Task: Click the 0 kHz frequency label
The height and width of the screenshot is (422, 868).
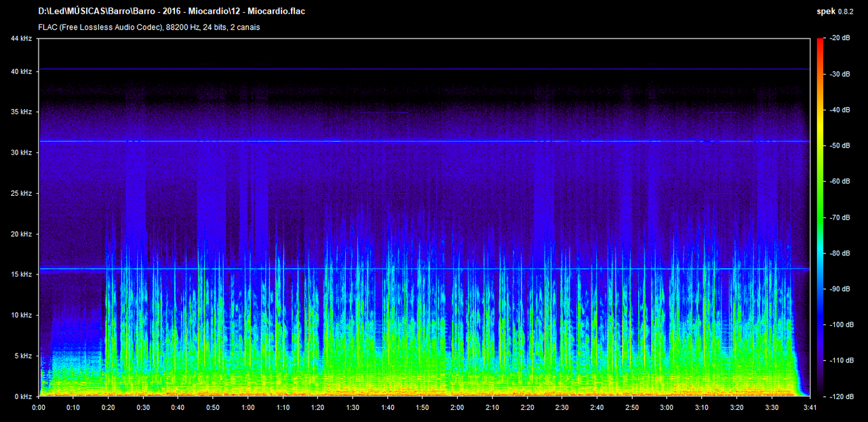Action: click(x=23, y=396)
